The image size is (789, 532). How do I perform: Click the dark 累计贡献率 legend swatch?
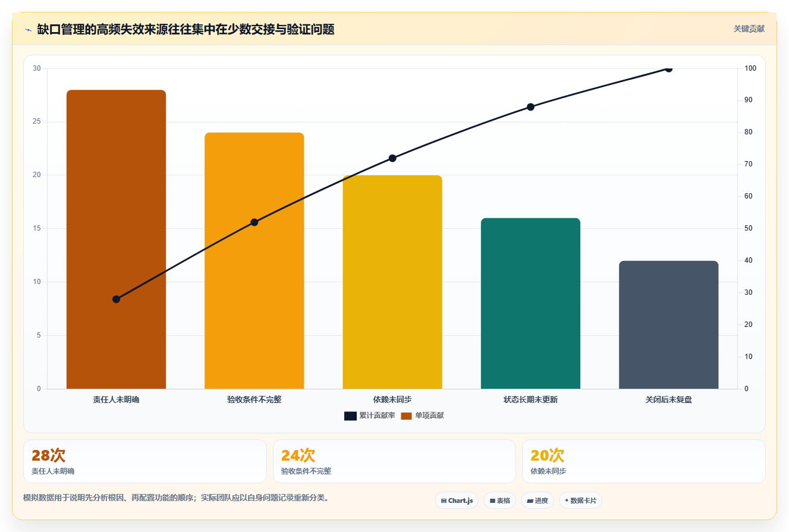coord(350,415)
